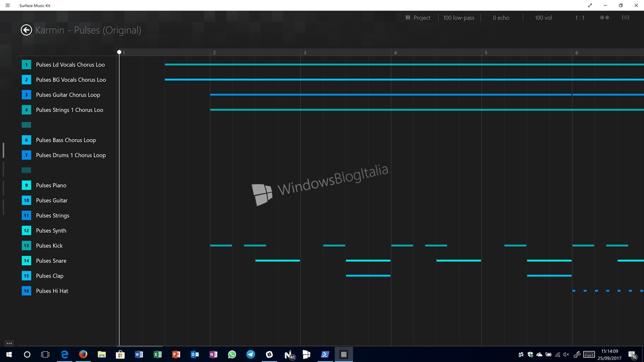The image size is (644, 362).
Task: Adjust the 100 low-pass control
Action: [x=458, y=18]
